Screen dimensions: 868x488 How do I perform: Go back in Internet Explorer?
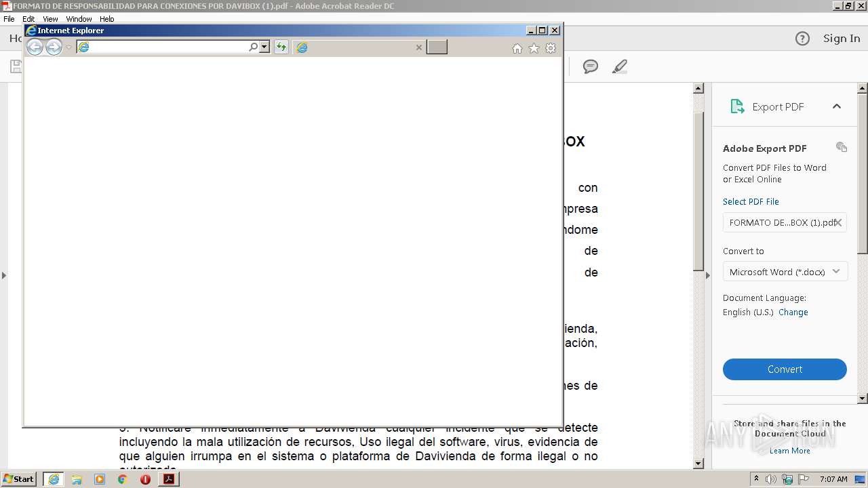point(35,47)
